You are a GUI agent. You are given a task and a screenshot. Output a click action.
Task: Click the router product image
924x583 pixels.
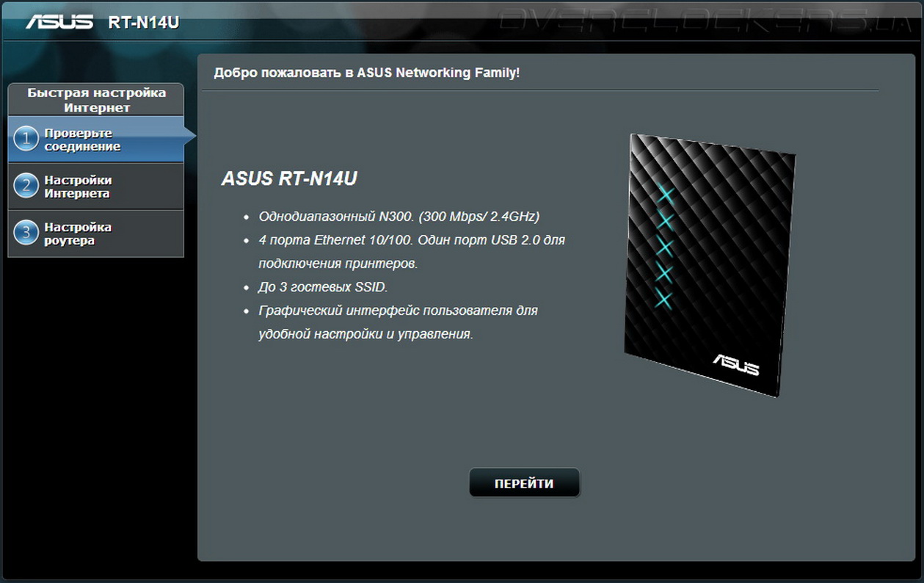coord(710,265)
